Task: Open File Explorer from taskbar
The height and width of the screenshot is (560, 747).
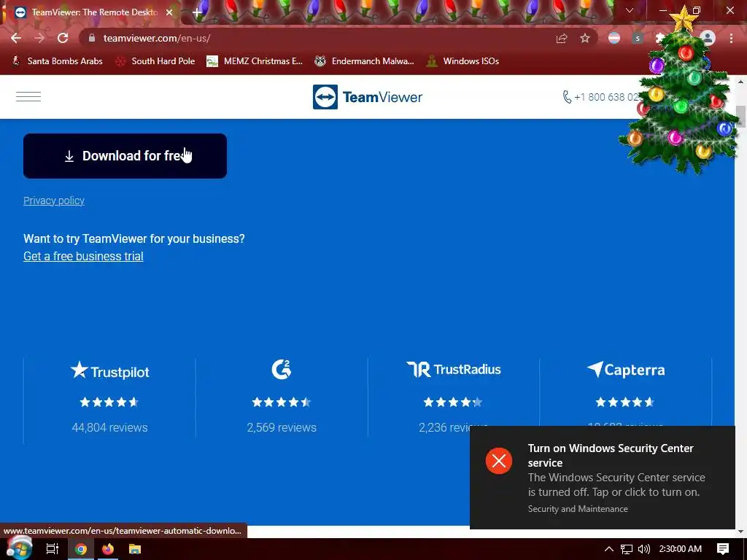Action: (x=135, y=549)
